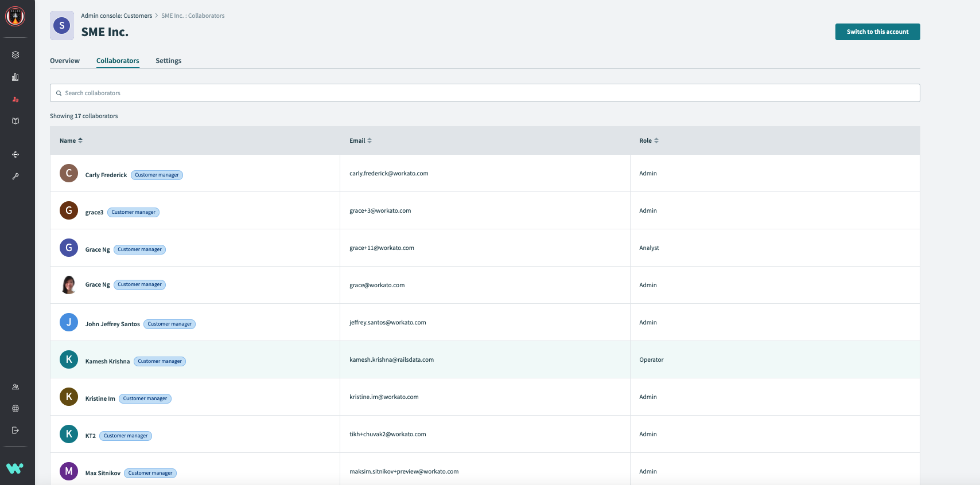
Task: Click KT2's avatar
Action: coord(69,434)
